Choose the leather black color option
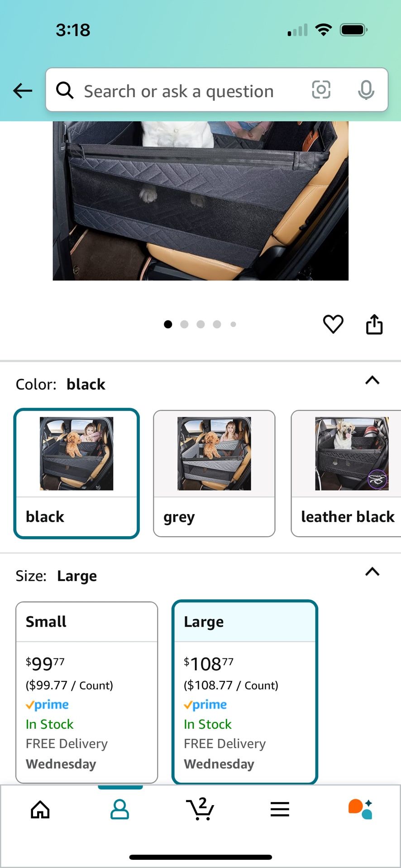401x868 pixels. click(x=346, y=473)
